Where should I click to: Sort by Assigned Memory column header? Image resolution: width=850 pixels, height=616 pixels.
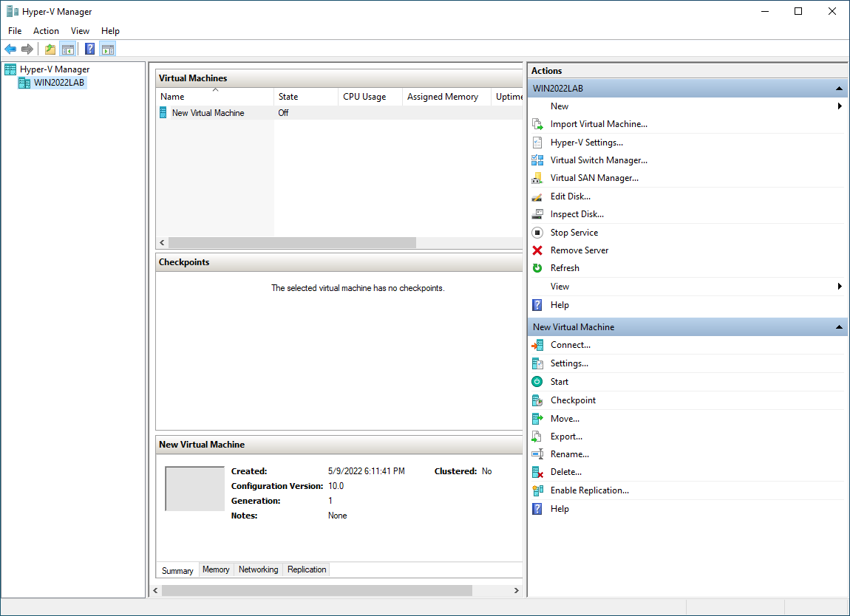(x=446, y=97)
